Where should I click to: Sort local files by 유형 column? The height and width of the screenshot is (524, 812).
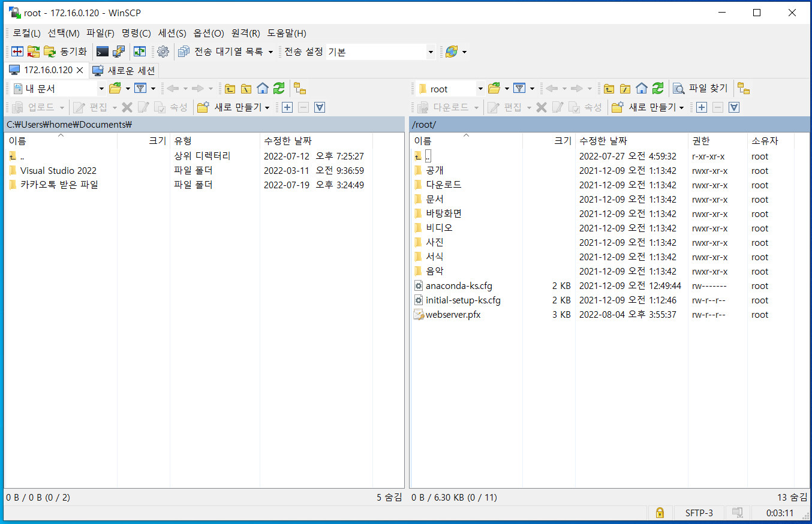215,141
